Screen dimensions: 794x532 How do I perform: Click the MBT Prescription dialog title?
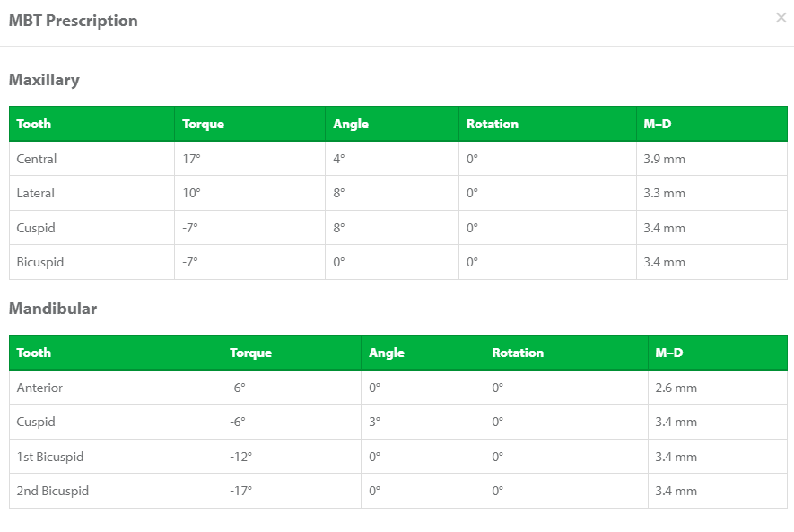pyautogui.click(x=74, y=21)
